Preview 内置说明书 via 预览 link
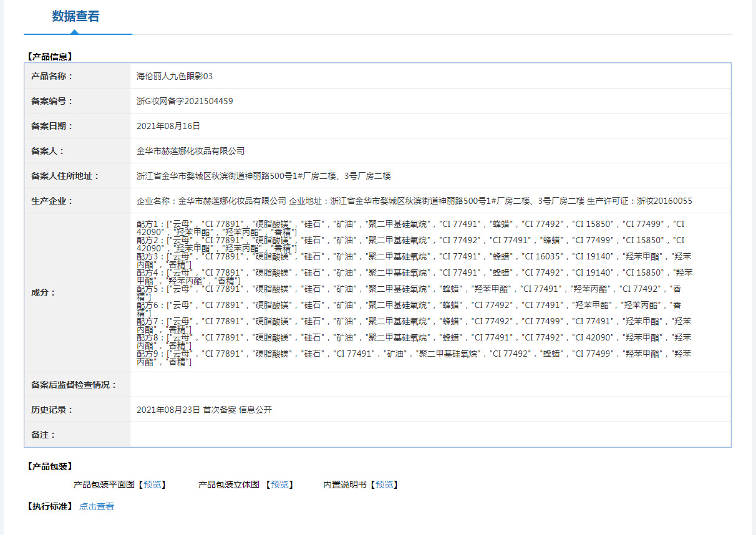Screen dimensions: 756x535 pyautogui.click(x=384, y=484)
